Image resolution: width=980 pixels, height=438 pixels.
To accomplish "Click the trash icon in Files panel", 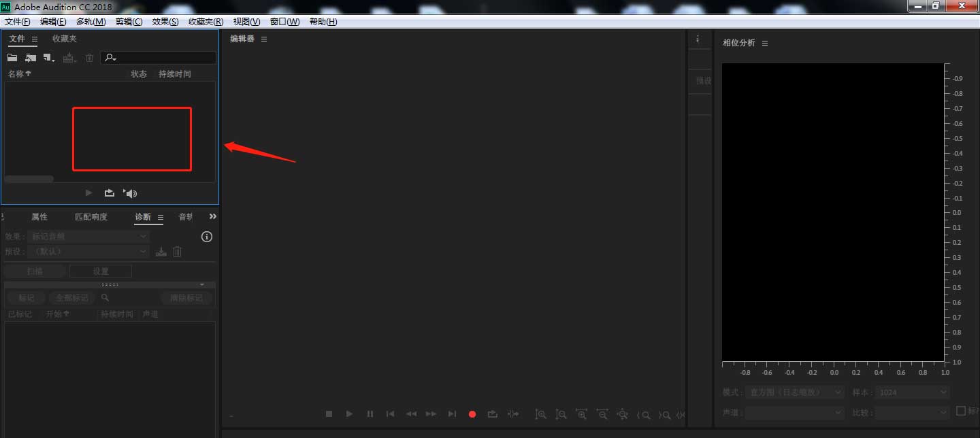I will coord(89,58).
